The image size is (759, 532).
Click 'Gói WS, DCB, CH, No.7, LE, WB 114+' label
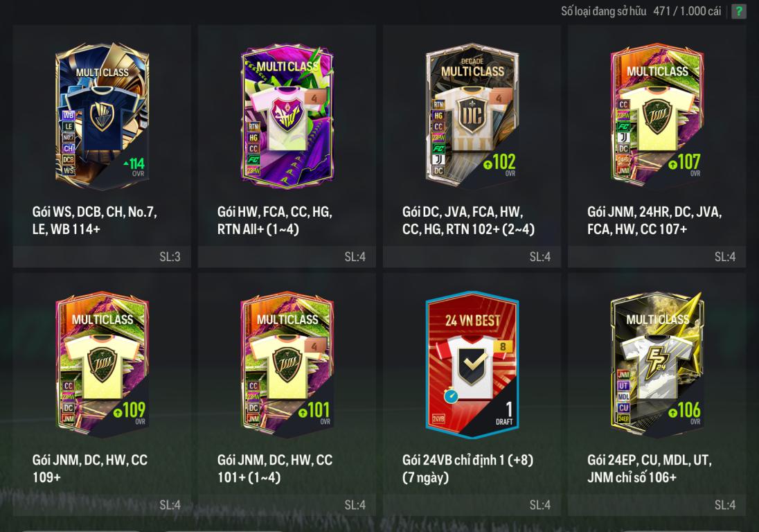click(x=95, y=220)
